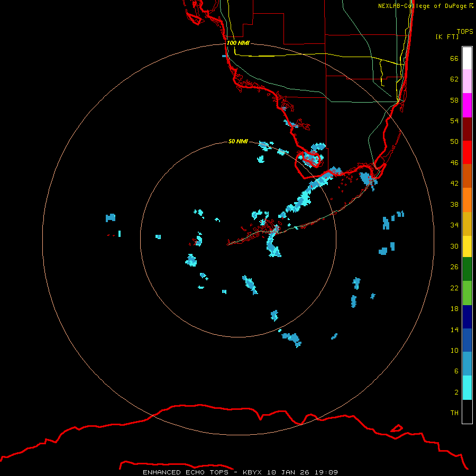Click the legend value '10'
476x476 pixels.
click(454, 350)
